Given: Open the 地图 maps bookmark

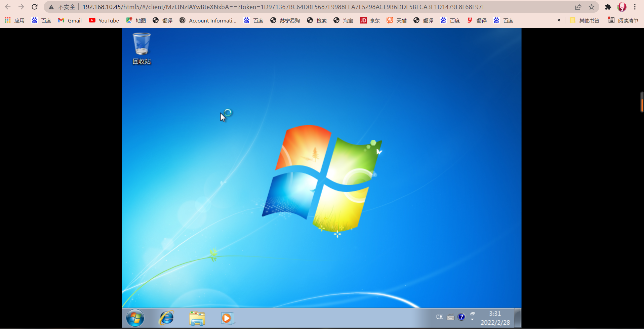Looking at the screenshot, I should click(x=136, y=20).
